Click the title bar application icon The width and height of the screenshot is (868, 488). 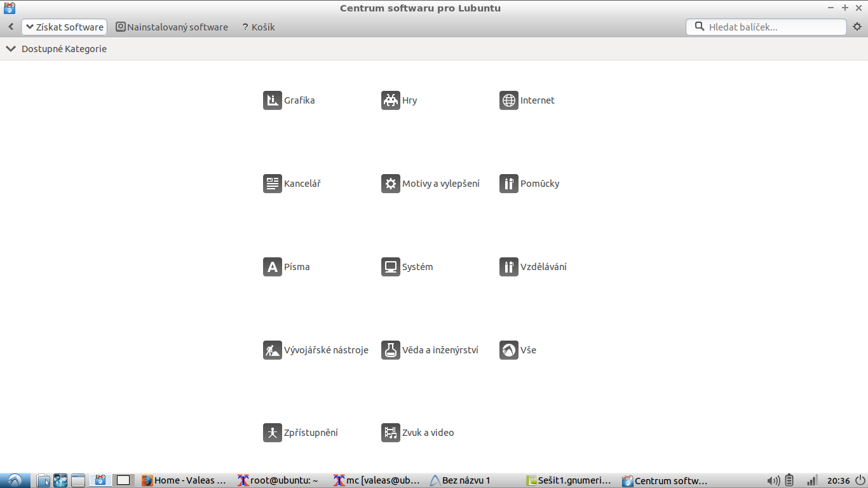tap(10, 8)
